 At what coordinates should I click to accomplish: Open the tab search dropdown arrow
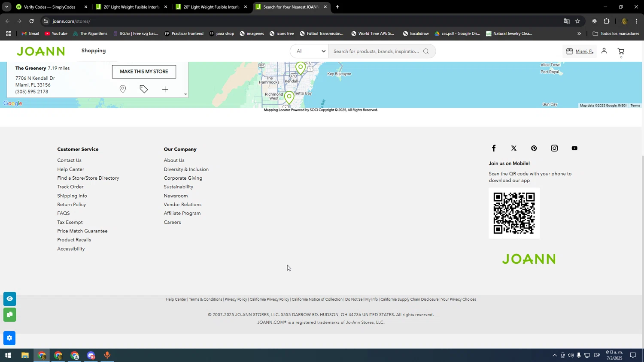pyautogui.click(x=6, y=7)
